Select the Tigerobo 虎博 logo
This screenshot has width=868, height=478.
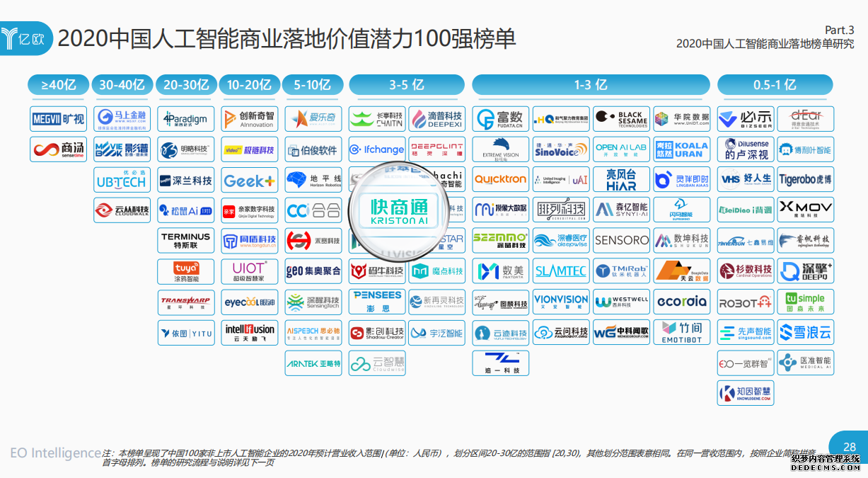click(x=806, y=180)
